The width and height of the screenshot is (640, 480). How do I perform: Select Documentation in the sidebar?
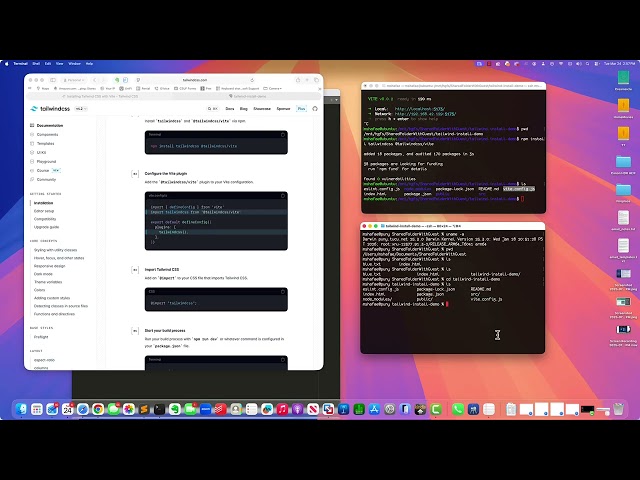[x=46, y=125]
